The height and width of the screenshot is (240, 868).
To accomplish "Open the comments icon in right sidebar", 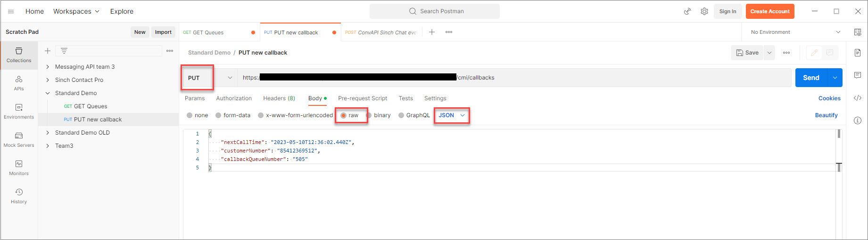I will point(858,75).
